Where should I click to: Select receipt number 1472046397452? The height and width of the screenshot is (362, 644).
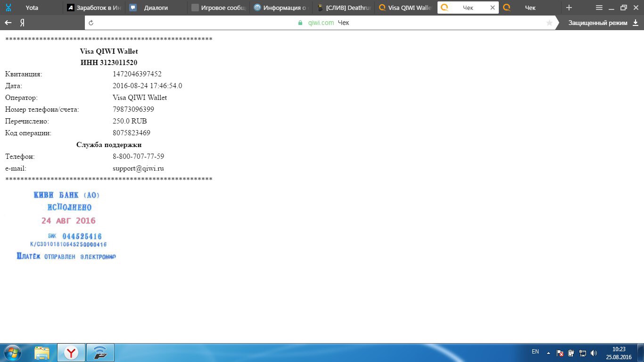(x=137, y=74)
